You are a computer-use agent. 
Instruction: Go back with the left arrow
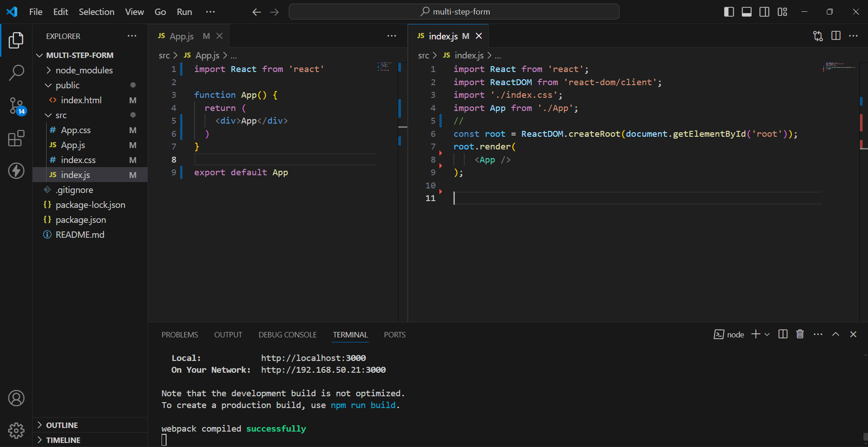(x=257, y=12)
